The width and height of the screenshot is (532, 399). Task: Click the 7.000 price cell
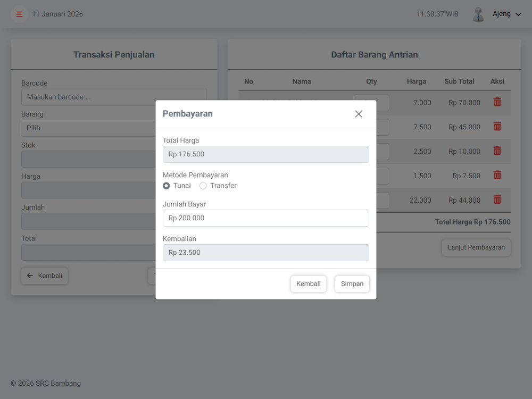(x=422, y=103)
